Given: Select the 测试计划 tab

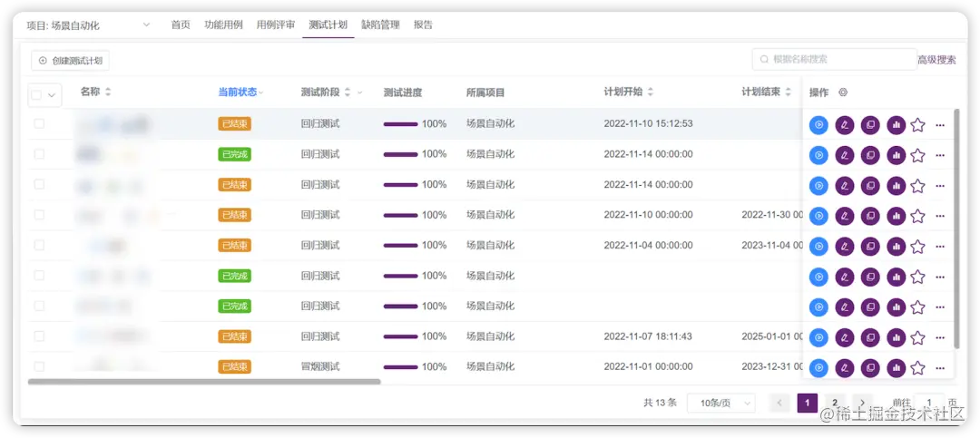Looking at the screenshot, I should tap(328, 25).
